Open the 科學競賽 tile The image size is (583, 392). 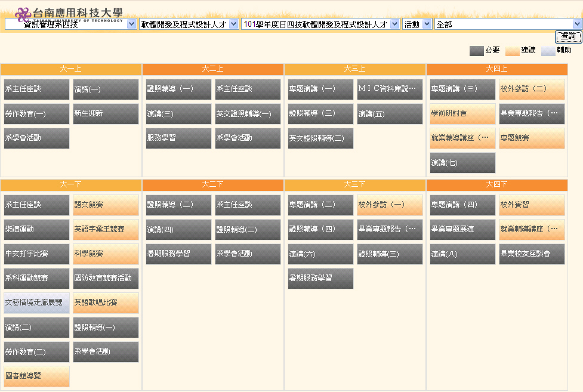[106, 254]
